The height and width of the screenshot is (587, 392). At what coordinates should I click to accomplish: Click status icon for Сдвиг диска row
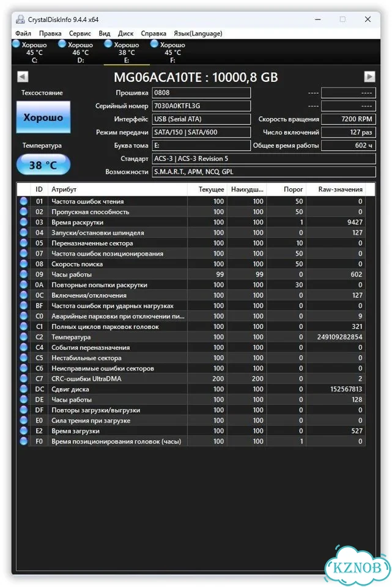(24, 389)
